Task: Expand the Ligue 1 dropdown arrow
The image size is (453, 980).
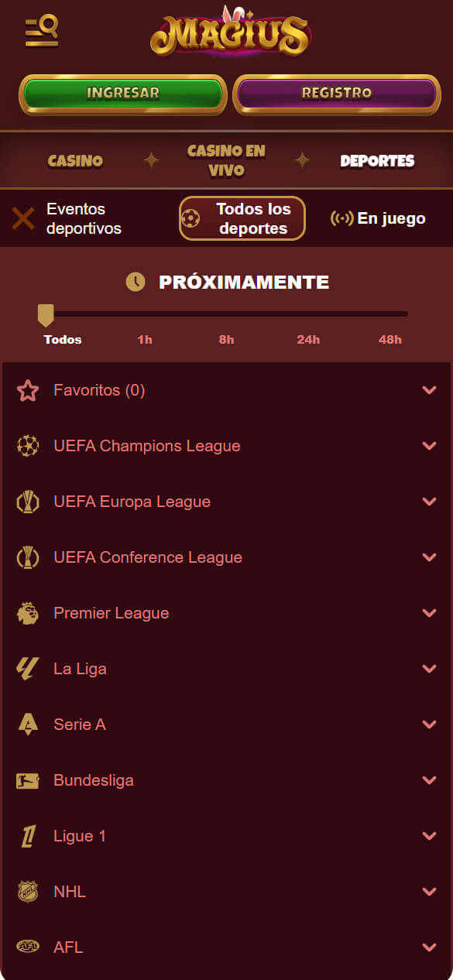Action: click(430, 836)
